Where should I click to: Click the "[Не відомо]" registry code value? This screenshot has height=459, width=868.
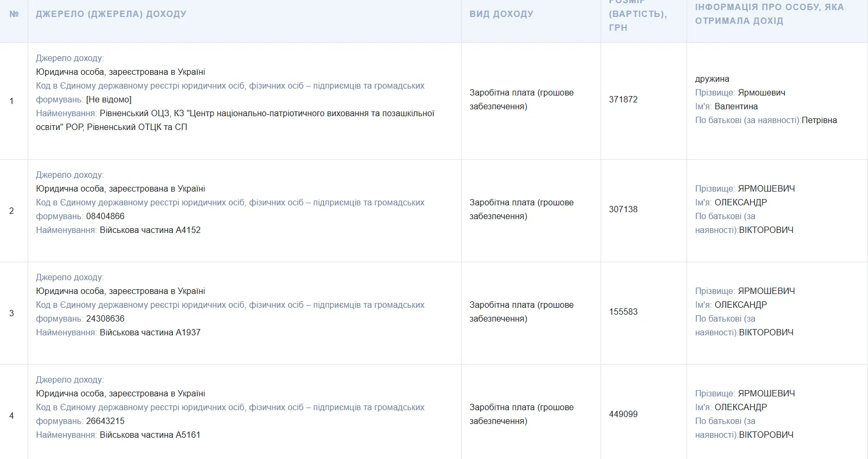coord(109,99)
